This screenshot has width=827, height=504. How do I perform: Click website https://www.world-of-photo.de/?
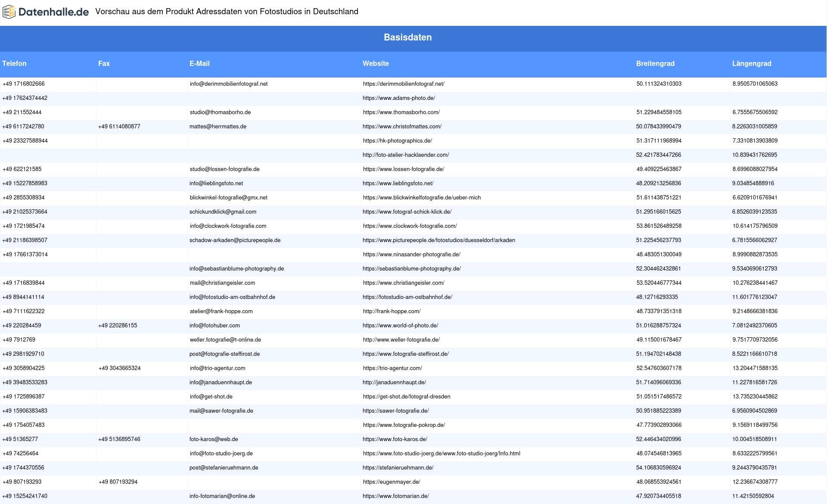[400, 326]
